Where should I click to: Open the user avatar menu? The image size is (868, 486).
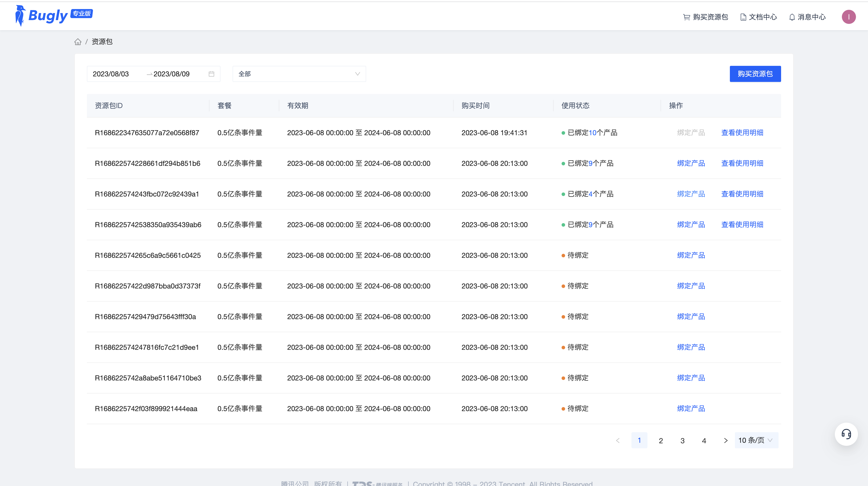[848, 17]
